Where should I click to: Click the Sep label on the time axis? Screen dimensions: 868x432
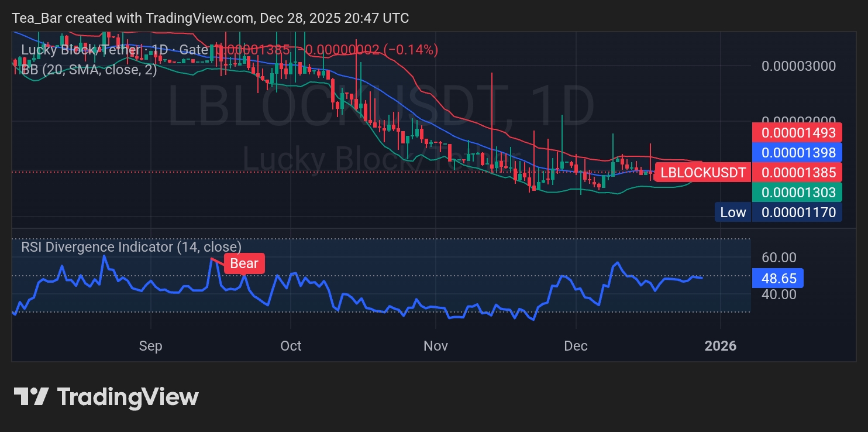point(150,346)
